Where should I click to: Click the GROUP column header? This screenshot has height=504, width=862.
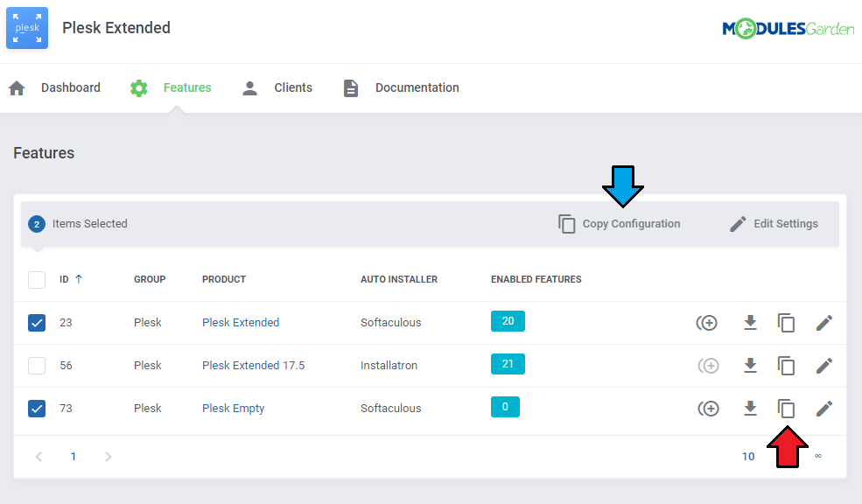point(150,279)
